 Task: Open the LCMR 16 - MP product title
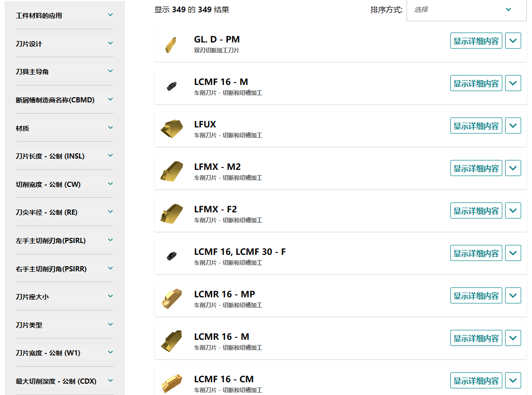[x=224, y=294]
